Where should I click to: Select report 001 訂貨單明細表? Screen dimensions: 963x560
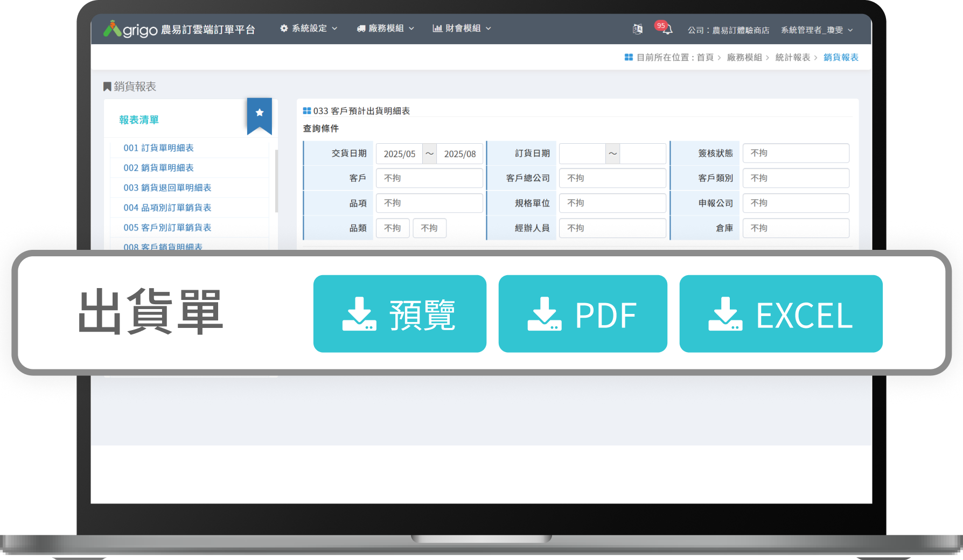click(x=158, y=148)
